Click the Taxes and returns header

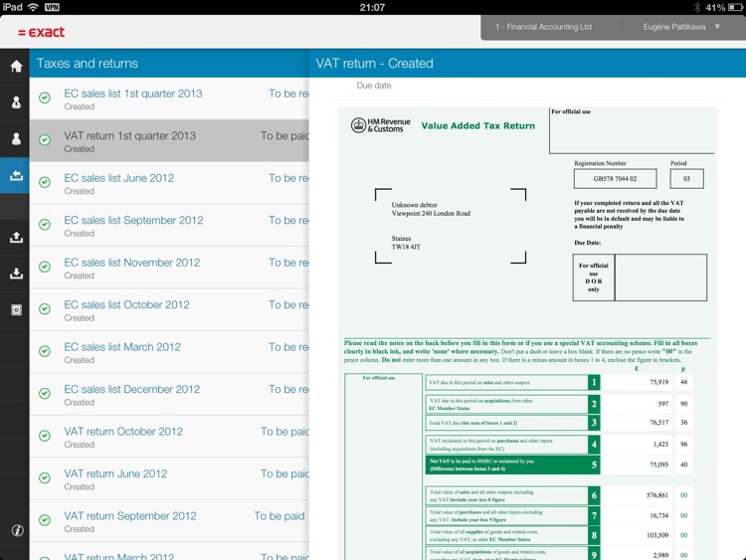(88, 64)
